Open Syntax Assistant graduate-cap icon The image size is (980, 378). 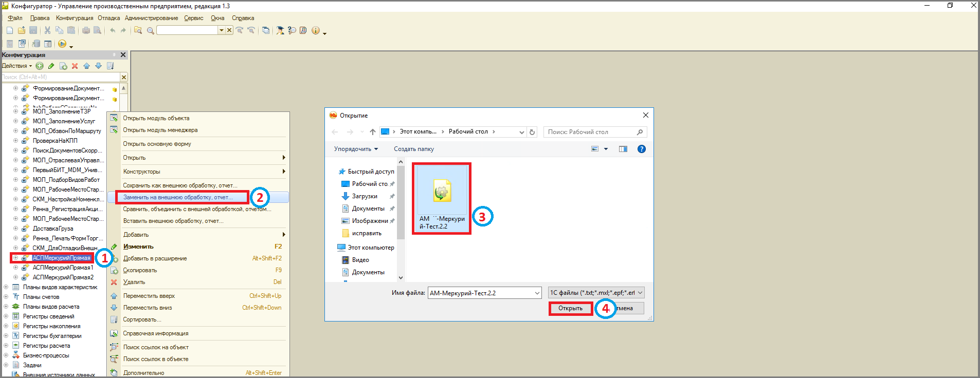click(x=280, y=30)
